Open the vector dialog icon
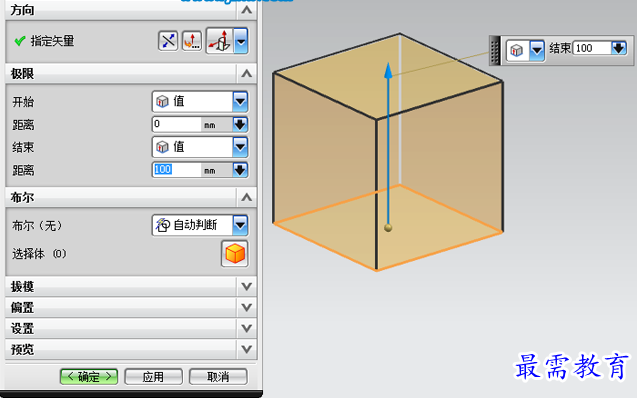 pos(192,41)
